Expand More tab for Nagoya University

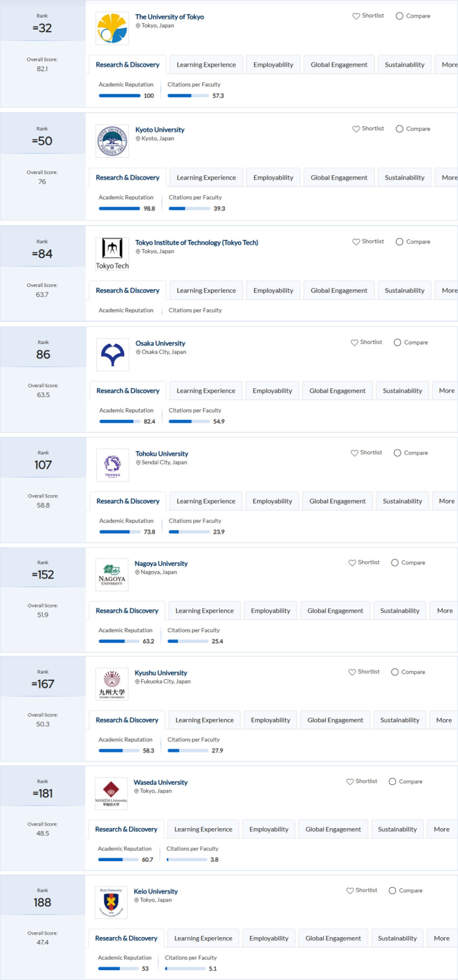(444, 611)
